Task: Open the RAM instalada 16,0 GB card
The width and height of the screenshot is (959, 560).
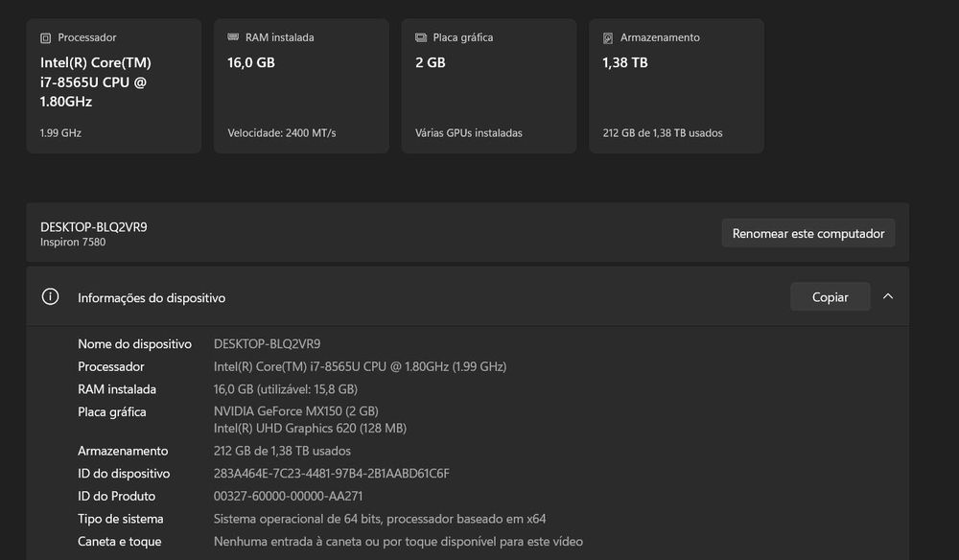Action: coord(301,85)
